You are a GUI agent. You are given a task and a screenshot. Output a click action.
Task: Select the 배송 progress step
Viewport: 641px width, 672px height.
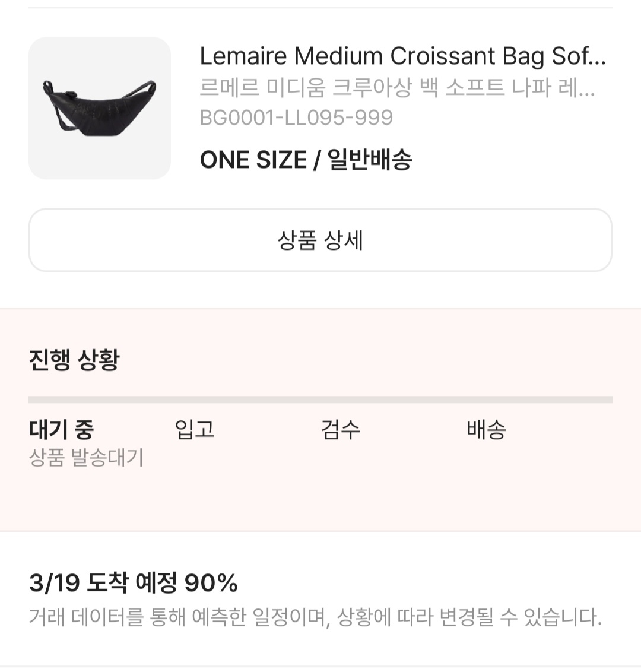click(x=487, y=429)
